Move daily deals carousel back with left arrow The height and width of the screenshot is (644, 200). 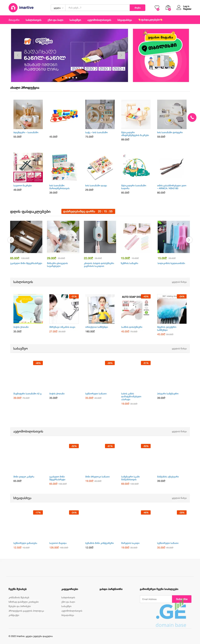tap(11, 240)
